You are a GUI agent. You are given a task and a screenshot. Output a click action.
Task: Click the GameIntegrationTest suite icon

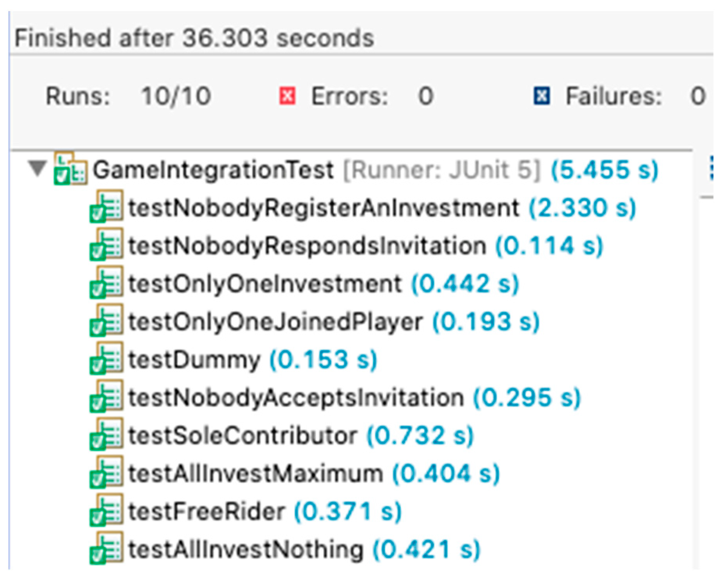click(x=70, y=170)
